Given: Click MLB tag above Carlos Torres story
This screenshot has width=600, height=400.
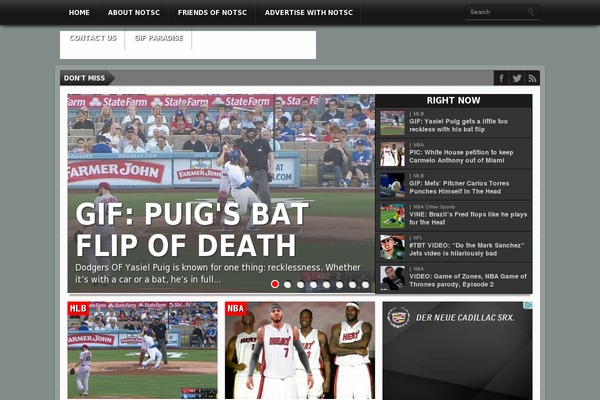Looking at the screenshot, I should pyautogui.click(x=419, y=176).
